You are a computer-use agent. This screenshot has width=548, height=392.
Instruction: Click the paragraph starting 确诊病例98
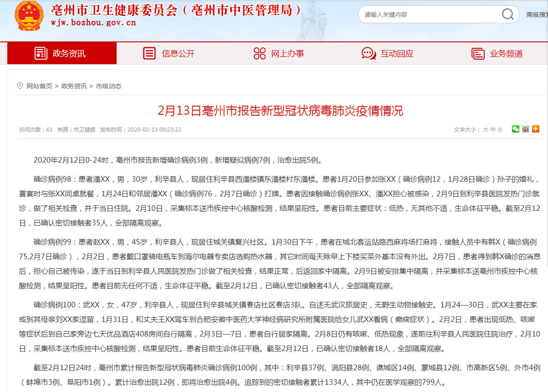point(280,201)
